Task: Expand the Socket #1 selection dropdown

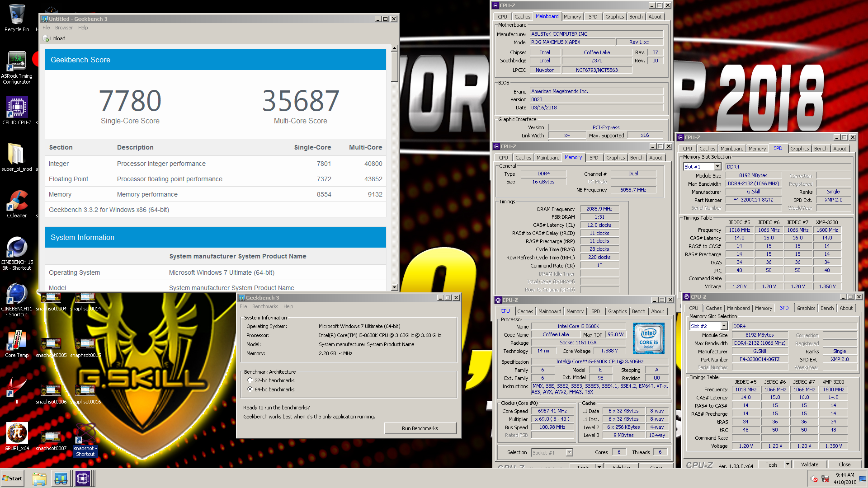Action: click(x=569, y=452)
